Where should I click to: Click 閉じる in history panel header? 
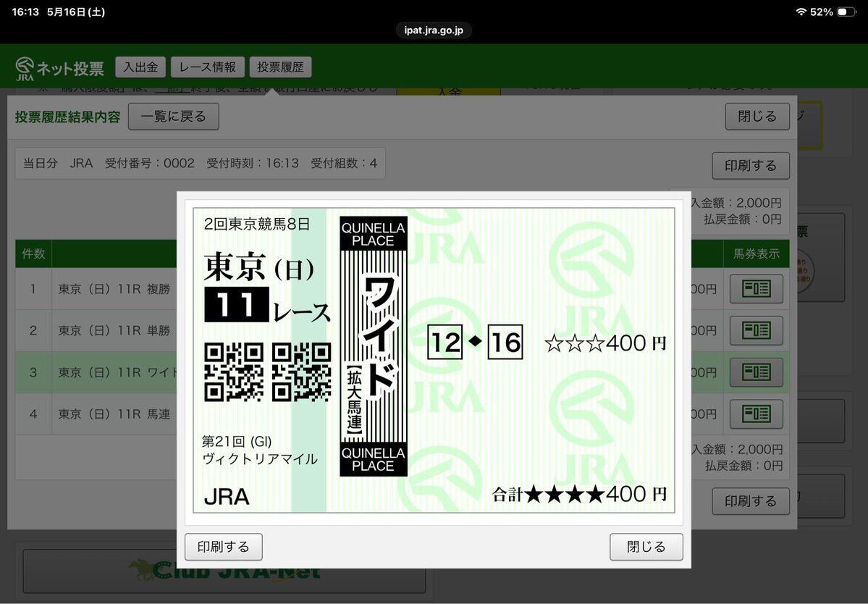tap(757, 117)
